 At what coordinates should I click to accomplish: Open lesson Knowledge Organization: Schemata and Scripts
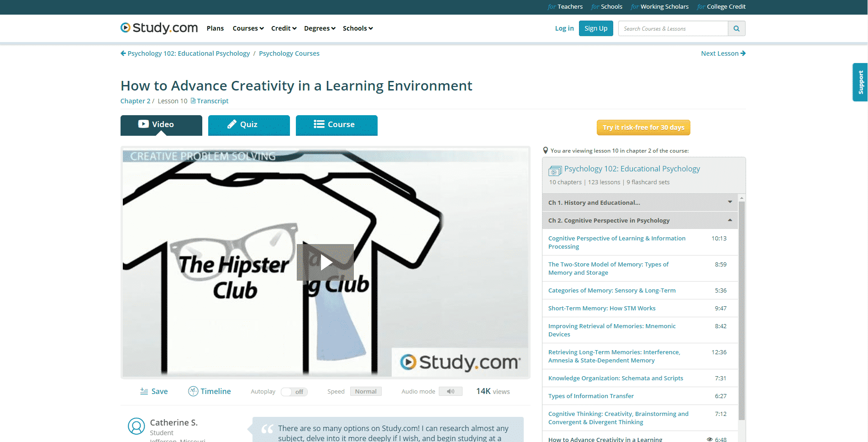click(615, 378)
